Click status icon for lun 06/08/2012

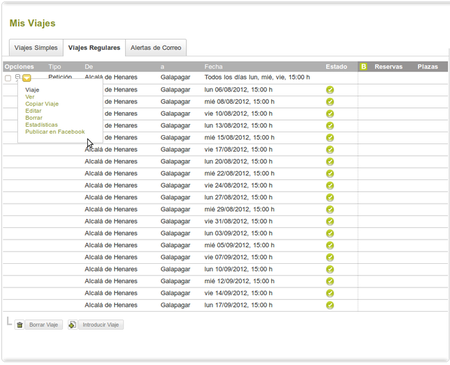click(x=330, y=90)
